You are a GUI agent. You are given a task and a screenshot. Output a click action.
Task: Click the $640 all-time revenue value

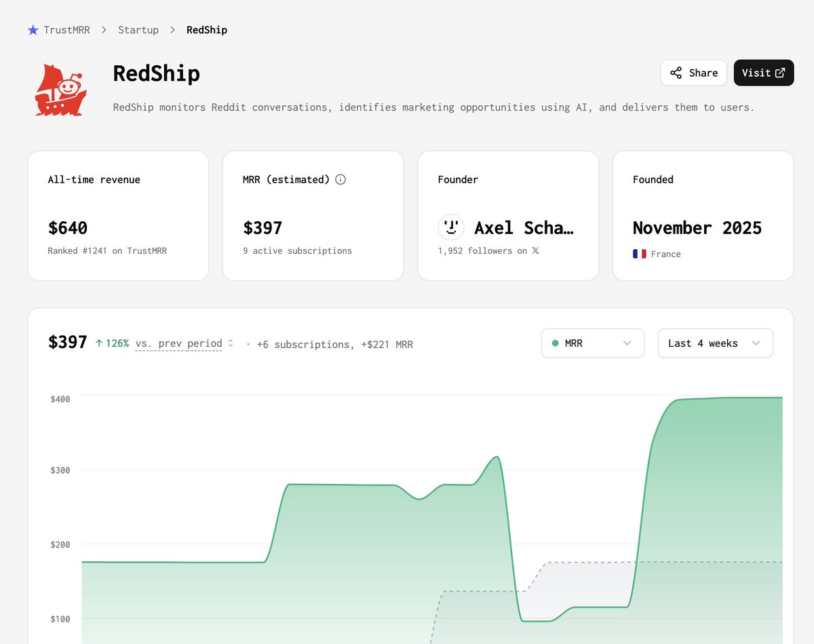point(68,228)
